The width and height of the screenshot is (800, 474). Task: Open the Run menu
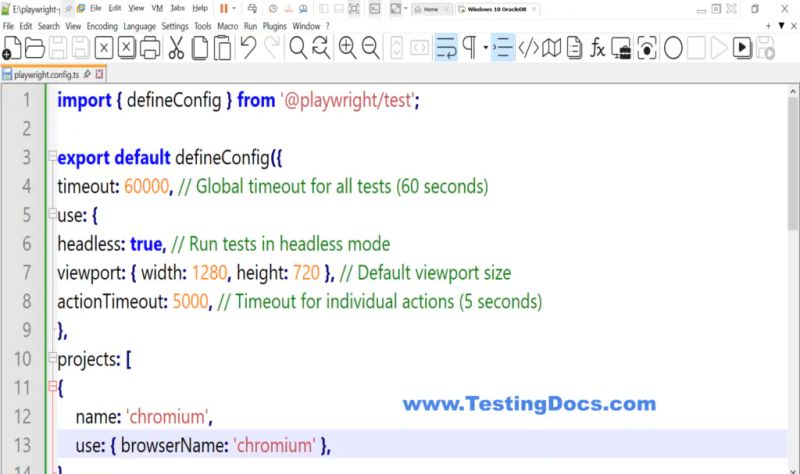coord(250,26)
